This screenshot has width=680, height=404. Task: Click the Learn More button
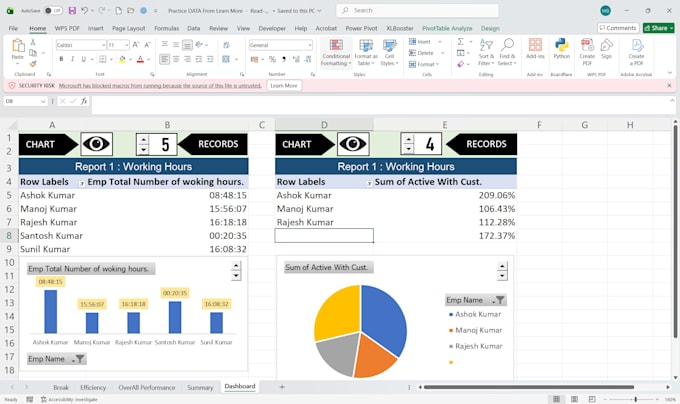tap(284, 86)
